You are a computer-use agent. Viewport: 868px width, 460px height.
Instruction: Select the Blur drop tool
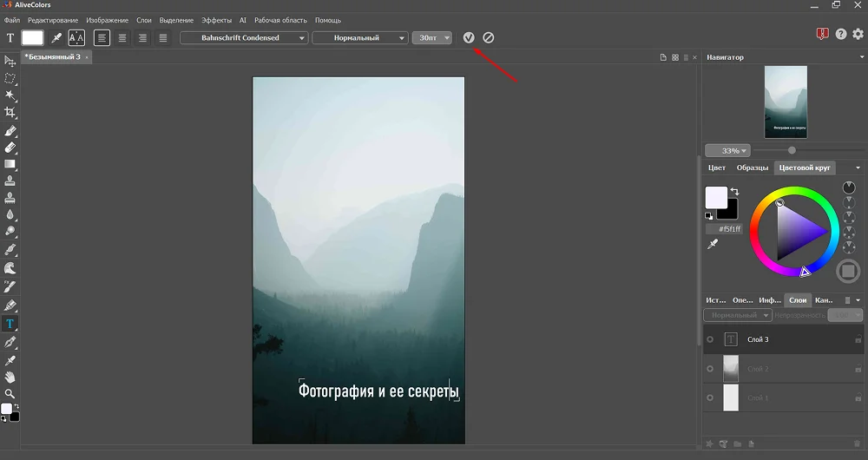click(10, 214)
